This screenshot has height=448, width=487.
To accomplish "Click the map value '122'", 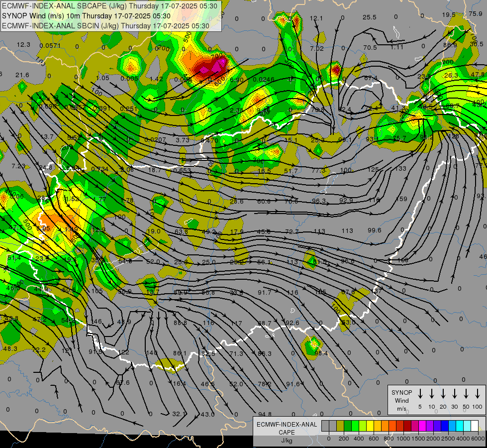I will click(123, 352).
